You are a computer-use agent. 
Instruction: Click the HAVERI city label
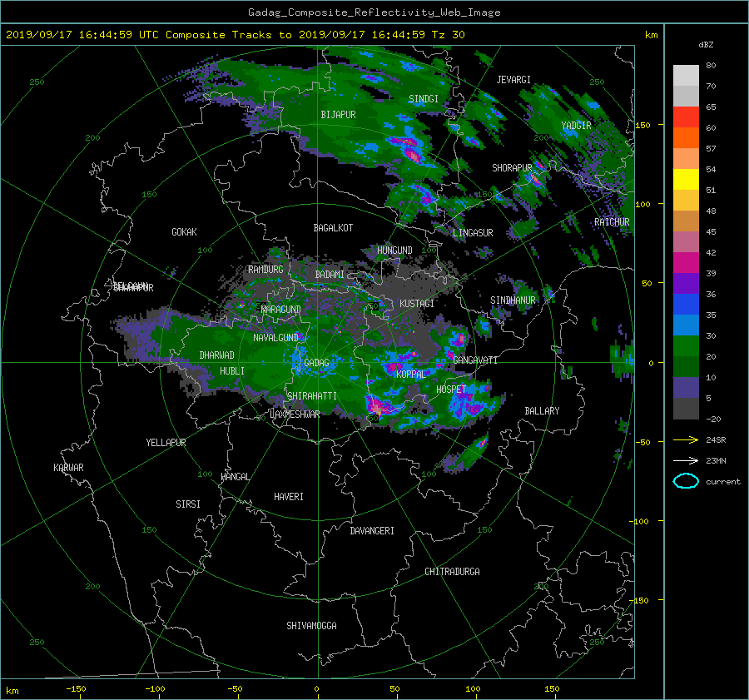tap(289, 497)
